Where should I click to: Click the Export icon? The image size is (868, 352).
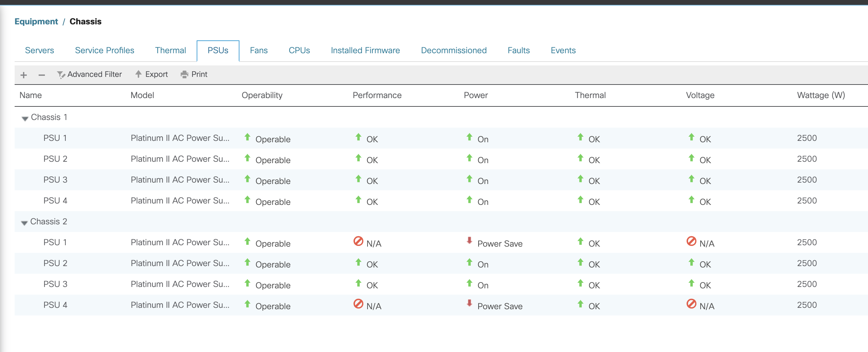[x=151, y=74]
